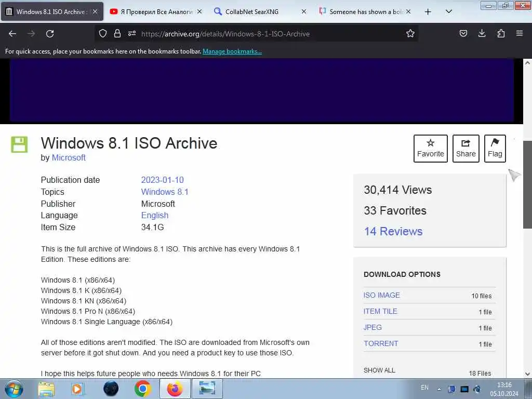Open site permissions icon in address bar
Screen dimensions: 532x399
[132, 33]
